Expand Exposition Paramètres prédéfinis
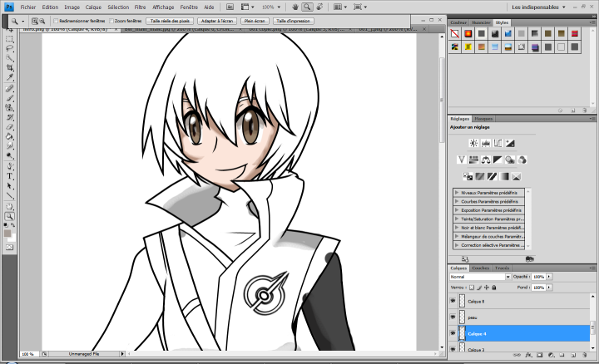The height and width of the screenshot is (364, 599). coord(457,210)
